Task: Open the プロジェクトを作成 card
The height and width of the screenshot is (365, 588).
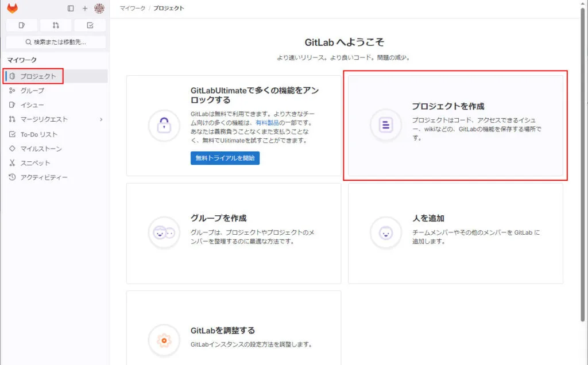Action: coord(455,126)
